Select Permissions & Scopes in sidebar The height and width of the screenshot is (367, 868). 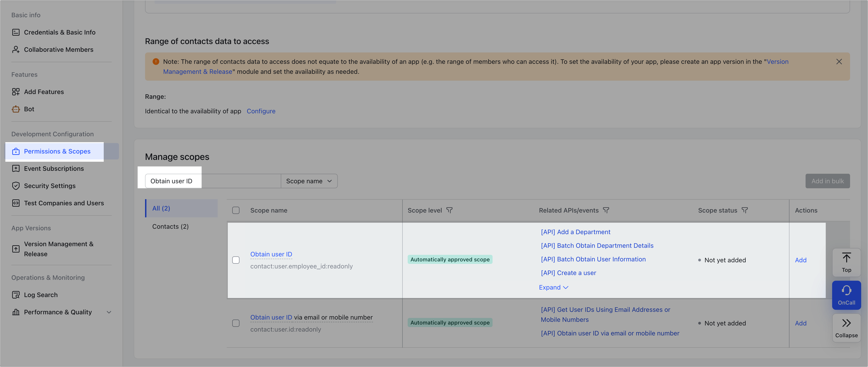click(57, 151)
